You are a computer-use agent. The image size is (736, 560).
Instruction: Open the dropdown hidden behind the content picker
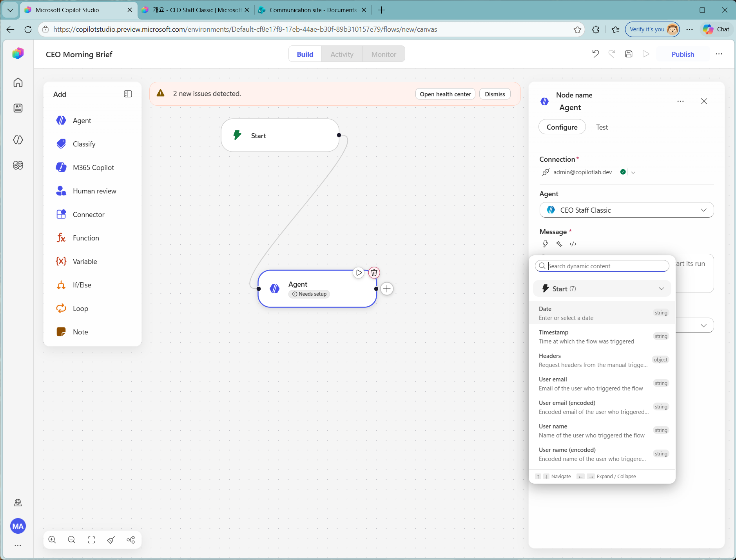(703, 325)
